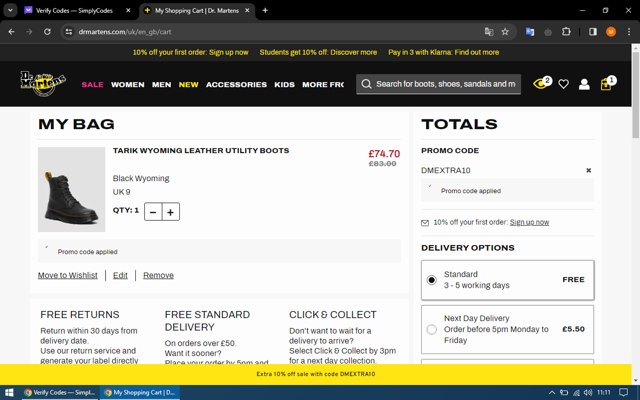Toggle the browser side panel

(593, 31)
